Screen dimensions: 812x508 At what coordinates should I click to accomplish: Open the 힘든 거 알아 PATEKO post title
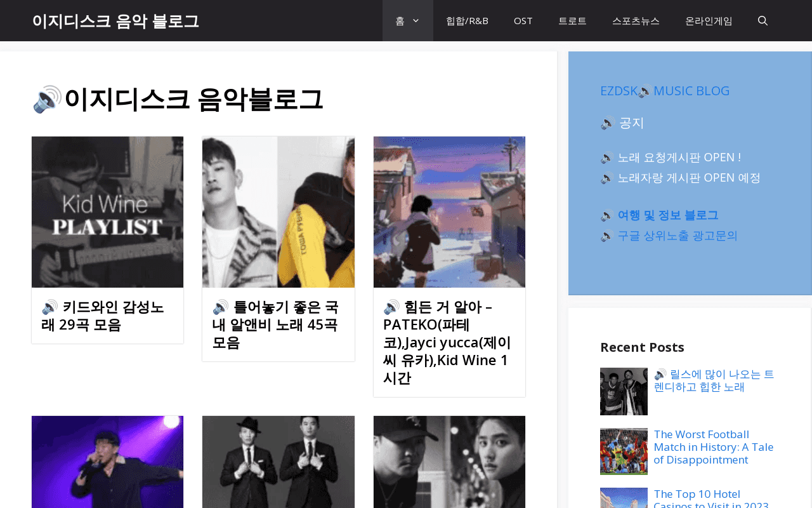tap(447, 342)
